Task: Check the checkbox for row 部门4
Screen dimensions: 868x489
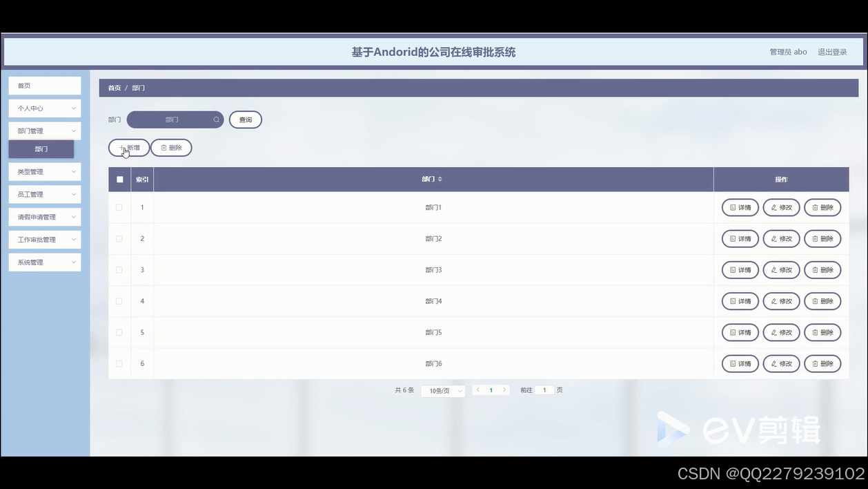Action: (119, 300)
